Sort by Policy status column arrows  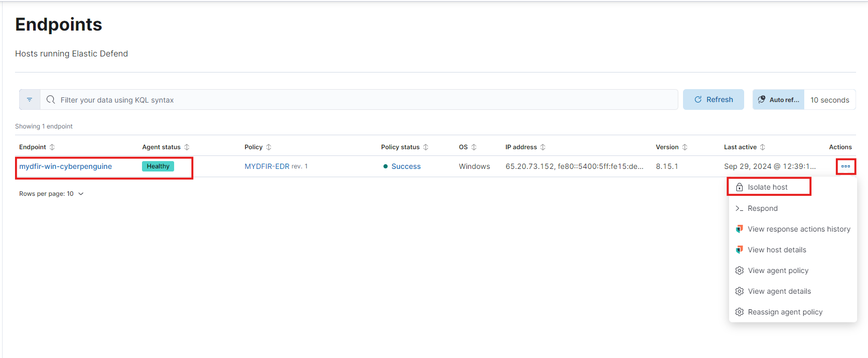(426, 147)
